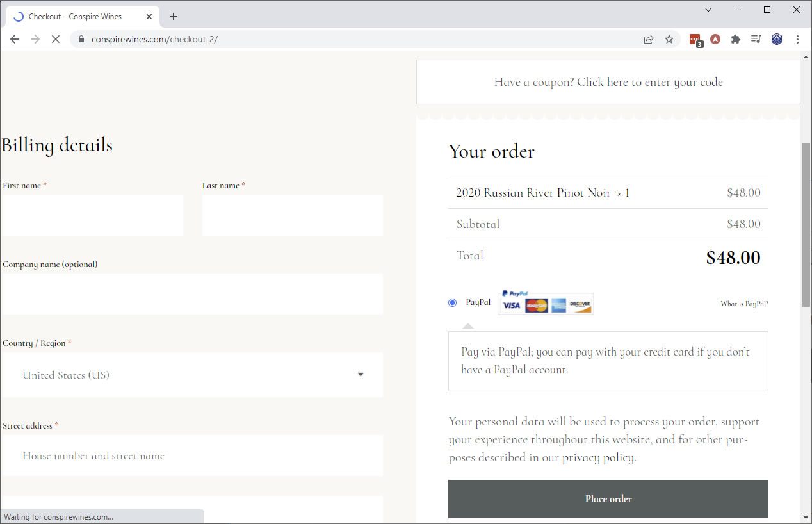Bookmark this page with the star icon
The height and width of the screenshot is (524, 812).
pos(669,39)
